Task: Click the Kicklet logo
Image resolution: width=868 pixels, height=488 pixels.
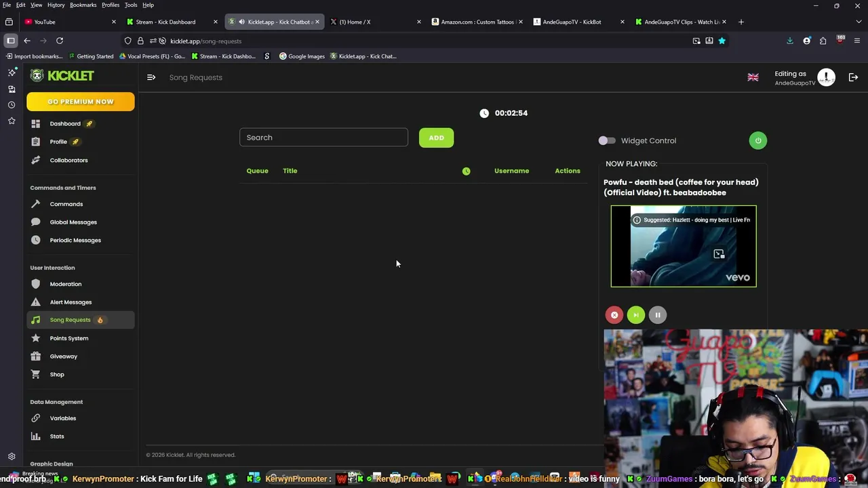Action: [62, 75]
